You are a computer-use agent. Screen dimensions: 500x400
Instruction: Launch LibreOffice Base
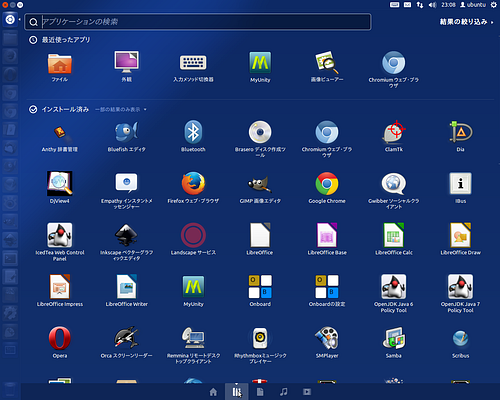coord(327,235)
